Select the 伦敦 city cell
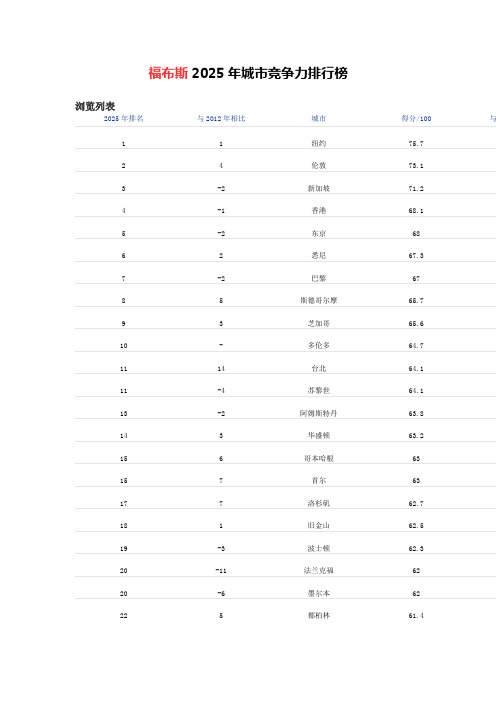 coord(319,166)
